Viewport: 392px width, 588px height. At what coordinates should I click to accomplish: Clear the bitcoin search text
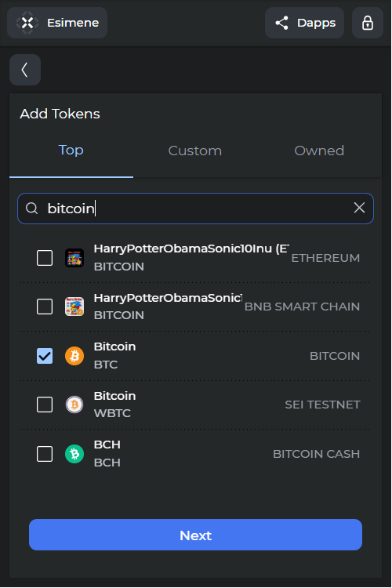click(359, 208)
